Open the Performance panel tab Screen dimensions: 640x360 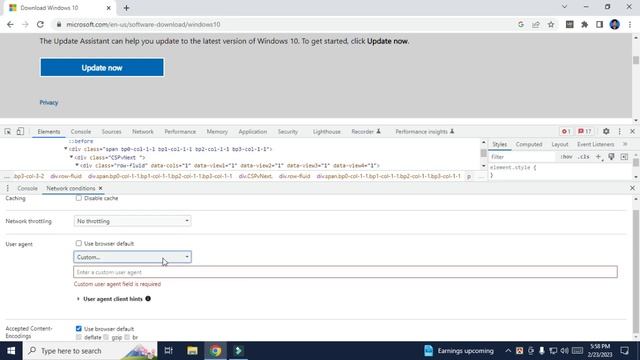[180, 131]
